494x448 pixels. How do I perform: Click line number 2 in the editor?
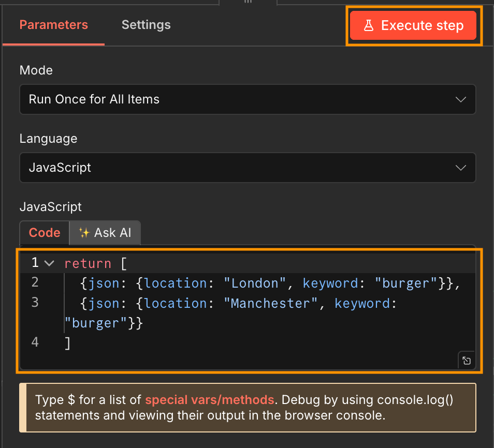(x=34, y=282)
